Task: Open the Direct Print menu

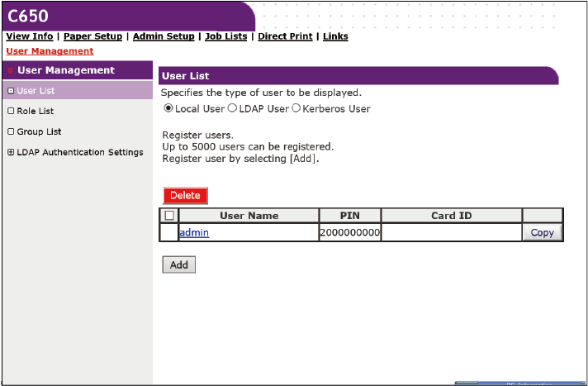Action: tap(285, 36)
